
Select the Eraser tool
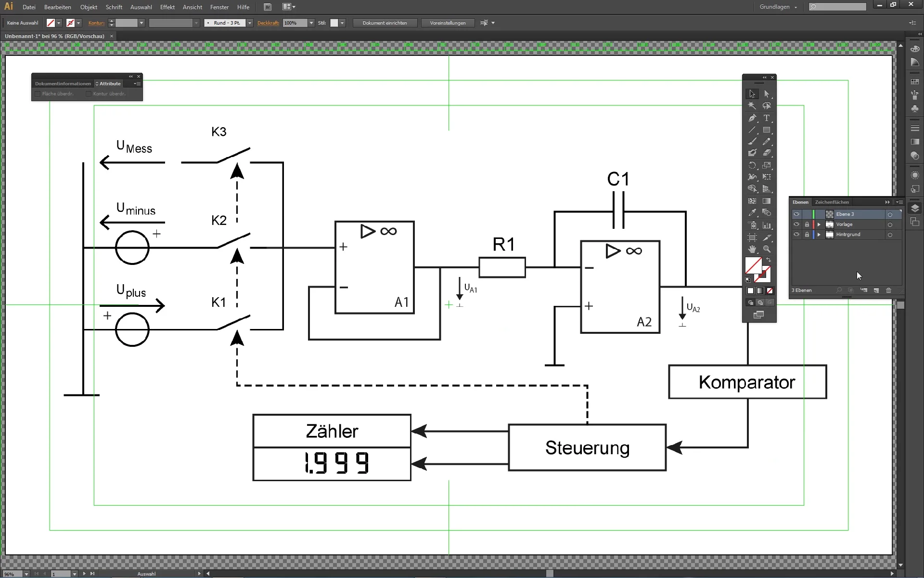[x=767, y=153]
